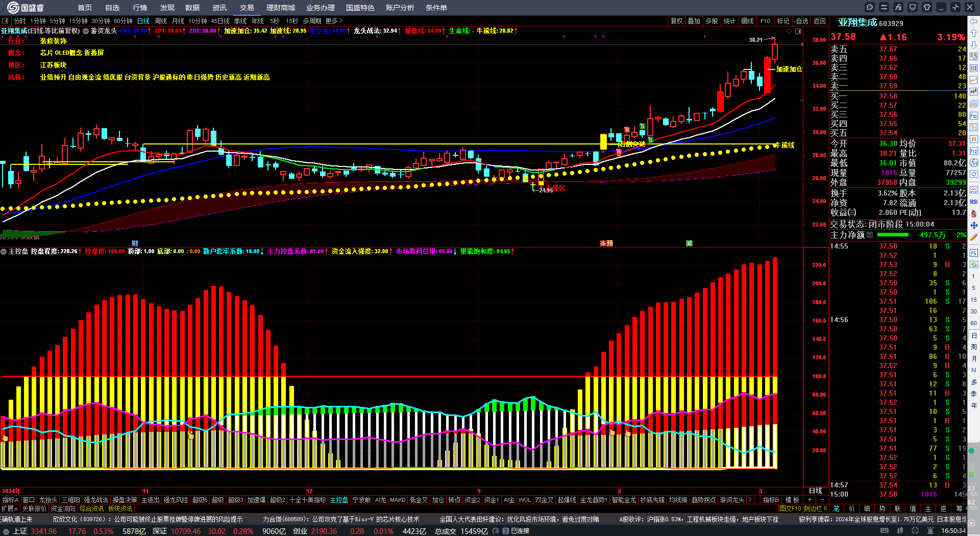Click the square panel icon at chart top-right
Image resolution: width=980 pixels, height=536 pixels.
[x=798, y=31]
